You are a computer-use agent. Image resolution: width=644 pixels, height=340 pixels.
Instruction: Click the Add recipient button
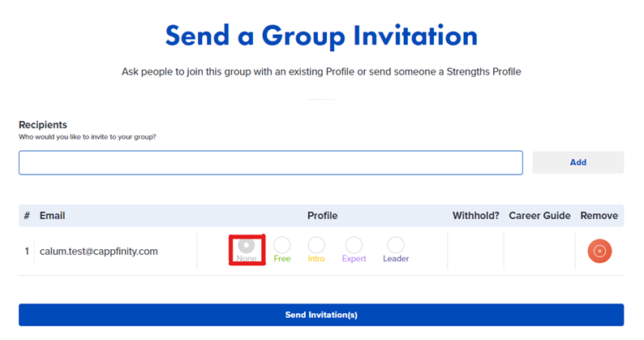pyautogui.click(x=577, y=162)
